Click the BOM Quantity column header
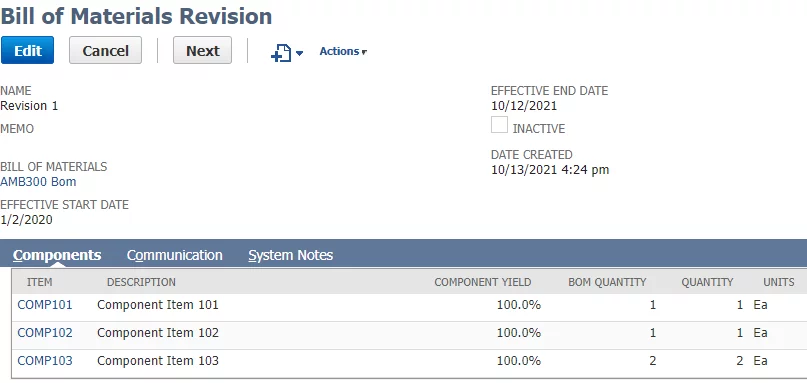 coord(607,282)
